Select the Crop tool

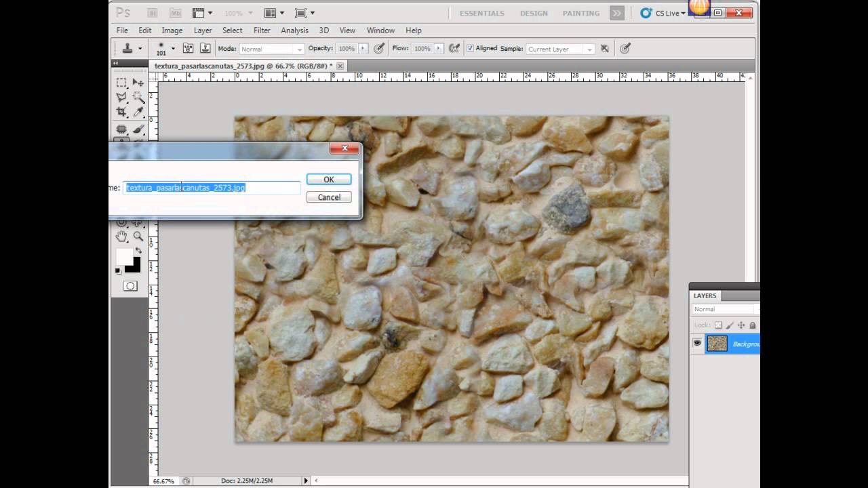121,112
